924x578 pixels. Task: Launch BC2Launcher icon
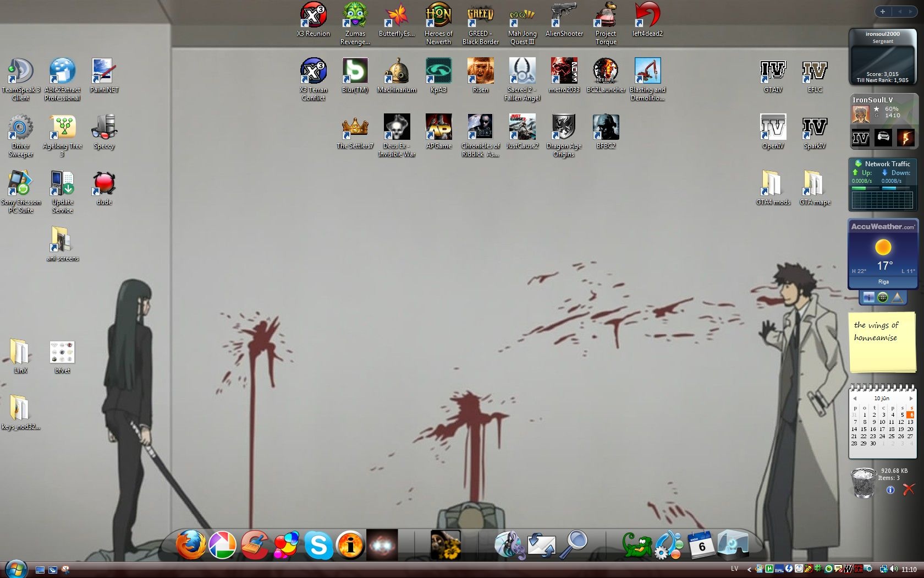point(606,76)
